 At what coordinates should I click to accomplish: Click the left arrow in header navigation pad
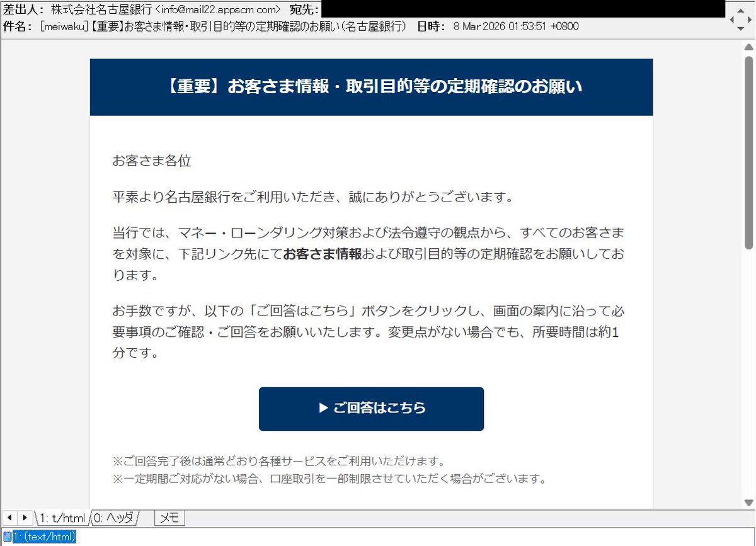pyautogui.click(x=733, y=20)
